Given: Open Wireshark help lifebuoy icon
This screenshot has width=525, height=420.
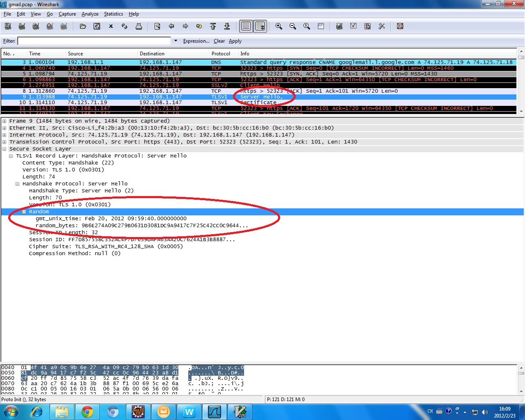Looking at the screenshot, I should (400, 26).
